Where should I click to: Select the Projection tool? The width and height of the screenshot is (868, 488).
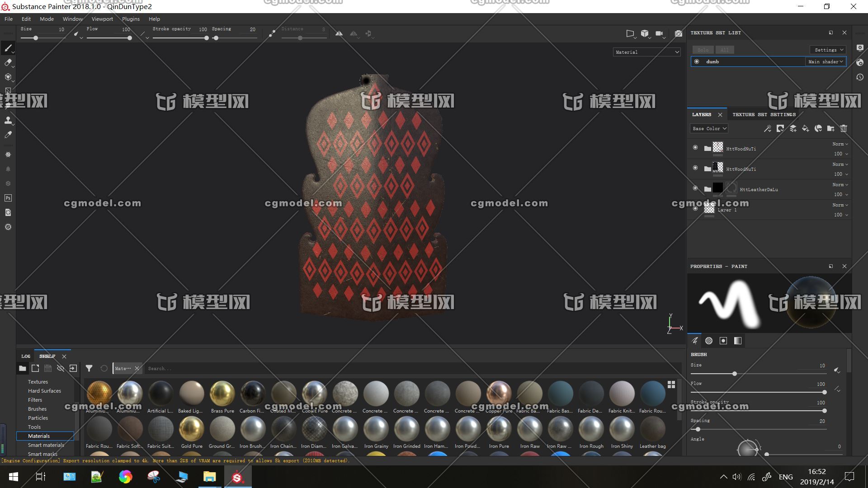coord(8,77)
